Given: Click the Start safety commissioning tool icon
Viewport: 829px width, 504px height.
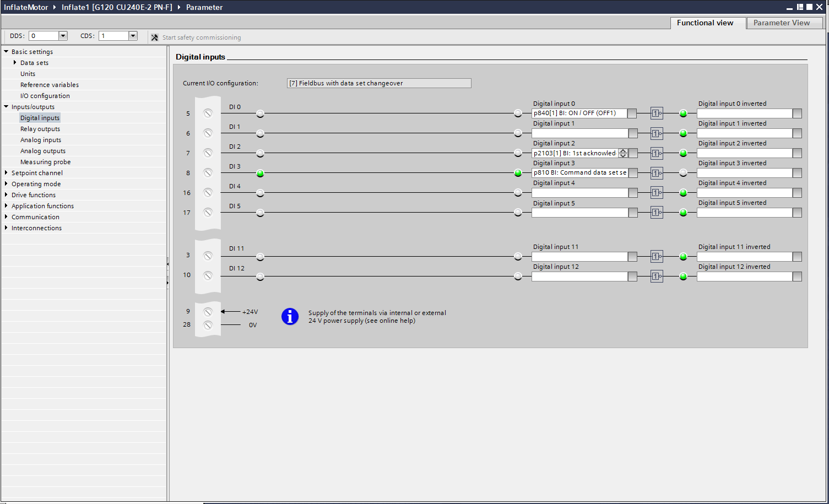Looking at the screenshot, I should pyautogui.click(x=155, y=37).
